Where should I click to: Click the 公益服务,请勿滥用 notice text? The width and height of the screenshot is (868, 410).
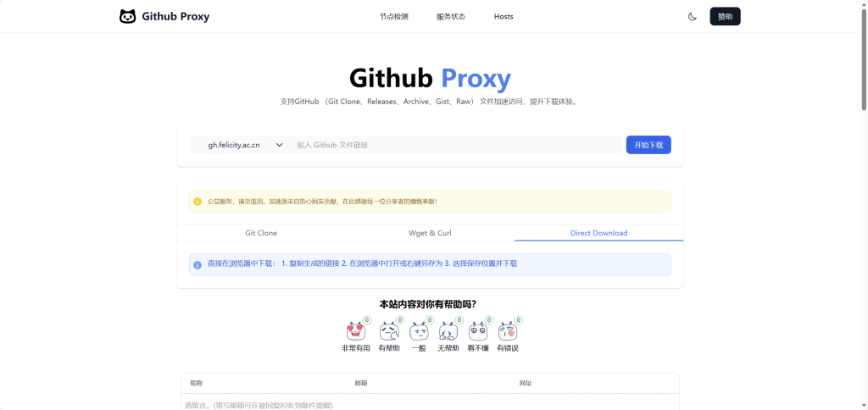coord(322,202)
